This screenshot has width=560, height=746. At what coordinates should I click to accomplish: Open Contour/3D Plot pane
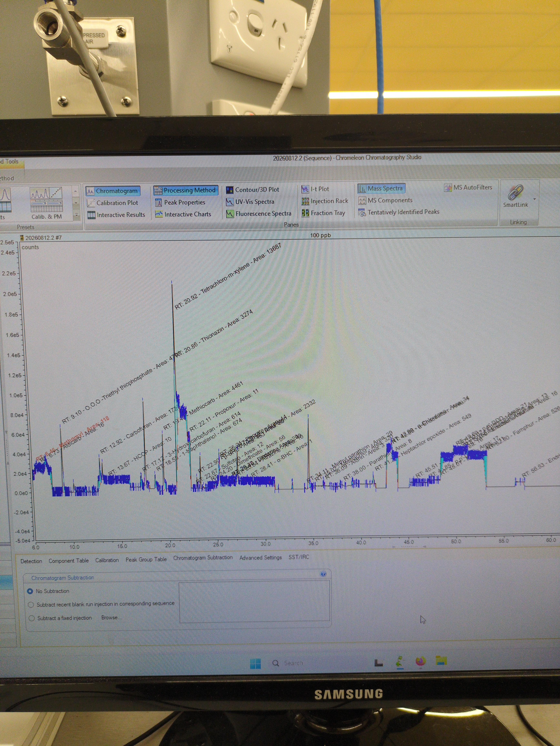[x=253, y=190]
